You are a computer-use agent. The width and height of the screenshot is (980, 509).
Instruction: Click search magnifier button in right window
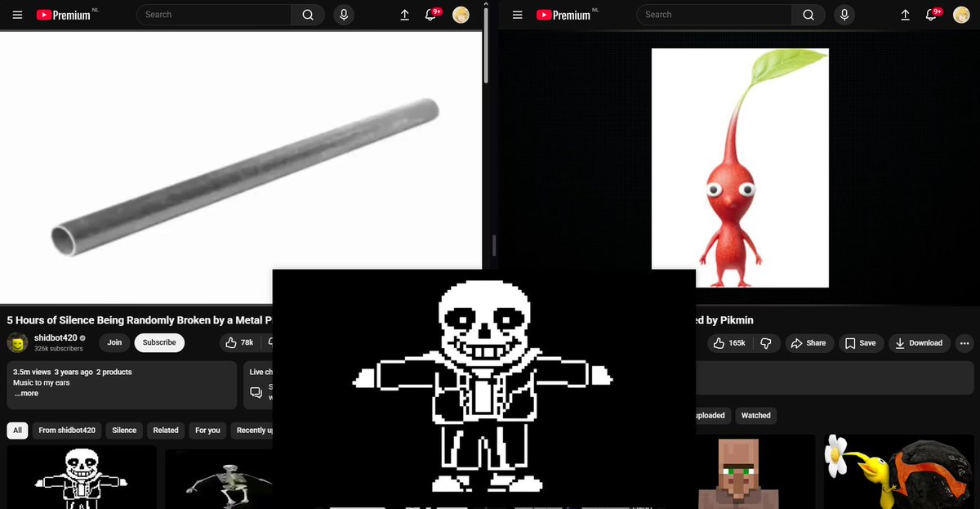click(808, 15)
